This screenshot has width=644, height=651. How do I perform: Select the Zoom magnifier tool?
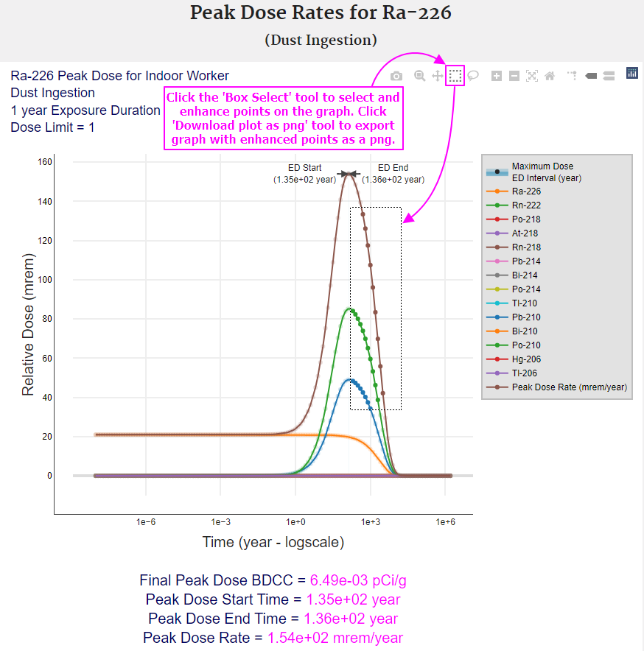pos(420,76)
